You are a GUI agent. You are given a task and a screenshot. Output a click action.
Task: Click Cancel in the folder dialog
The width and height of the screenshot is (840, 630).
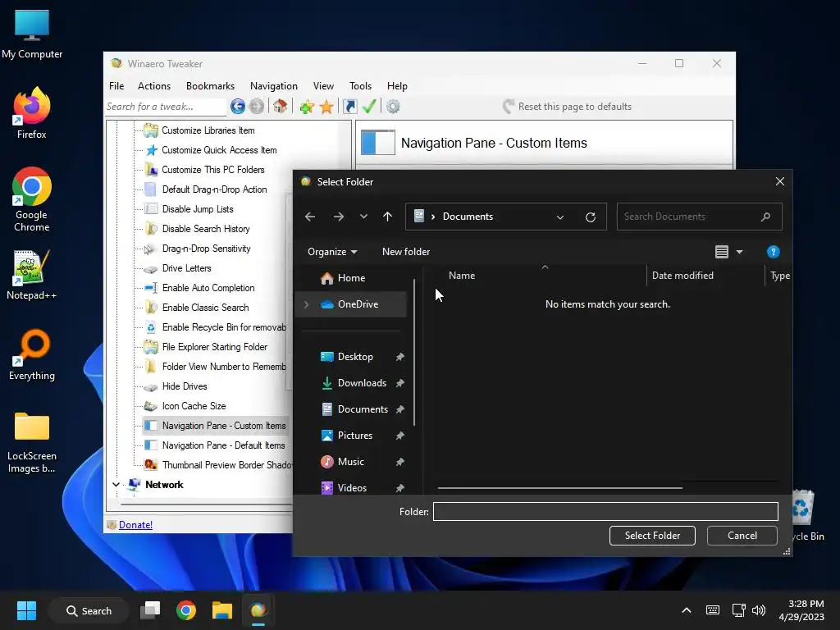tap(742, 536)
